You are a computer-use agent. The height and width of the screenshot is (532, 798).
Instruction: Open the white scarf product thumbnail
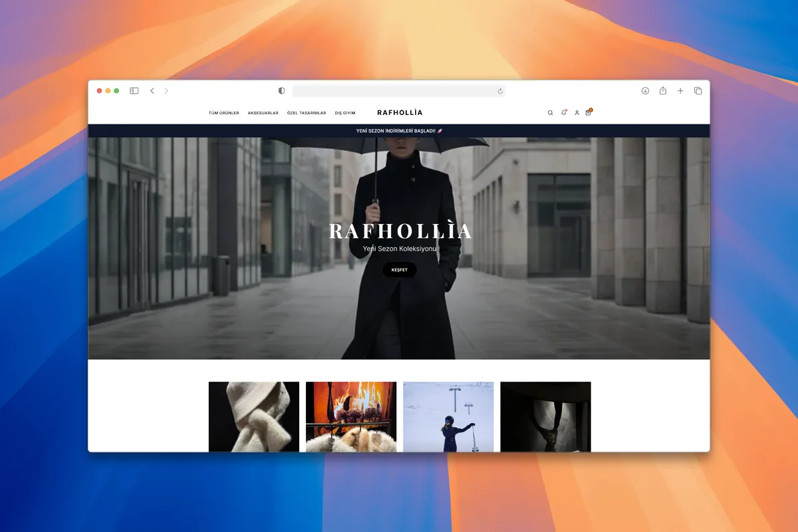[x=254, y=417]
